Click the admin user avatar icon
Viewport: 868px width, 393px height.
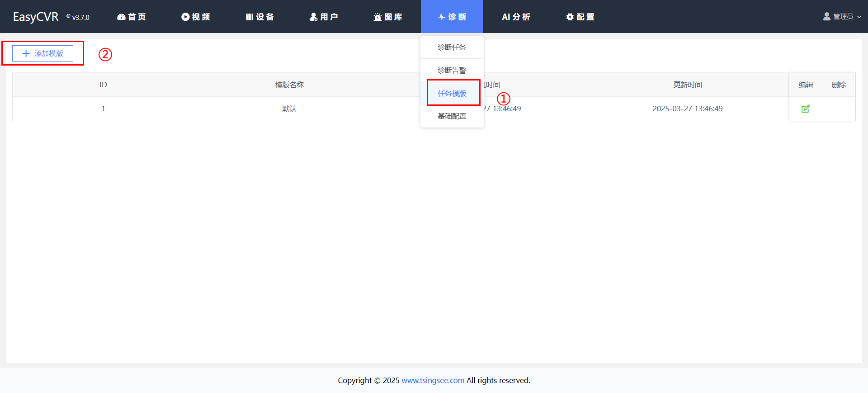[x=827, y=16]
